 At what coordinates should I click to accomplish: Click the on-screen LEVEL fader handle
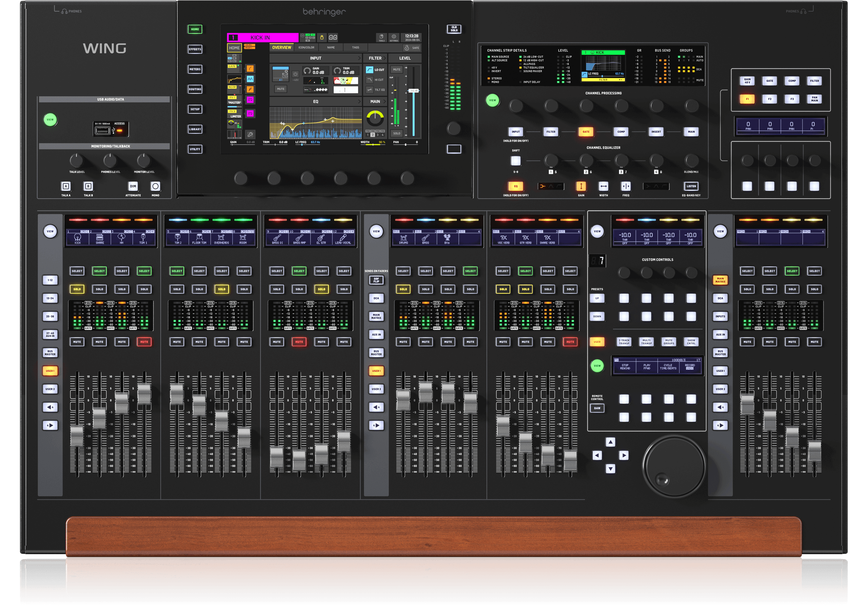tap(414, 91)
